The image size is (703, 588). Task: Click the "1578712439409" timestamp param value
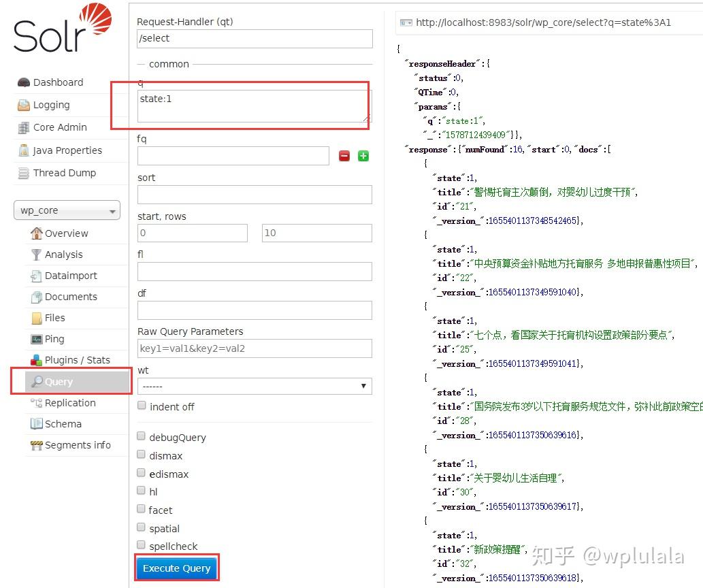pos(476,135)
